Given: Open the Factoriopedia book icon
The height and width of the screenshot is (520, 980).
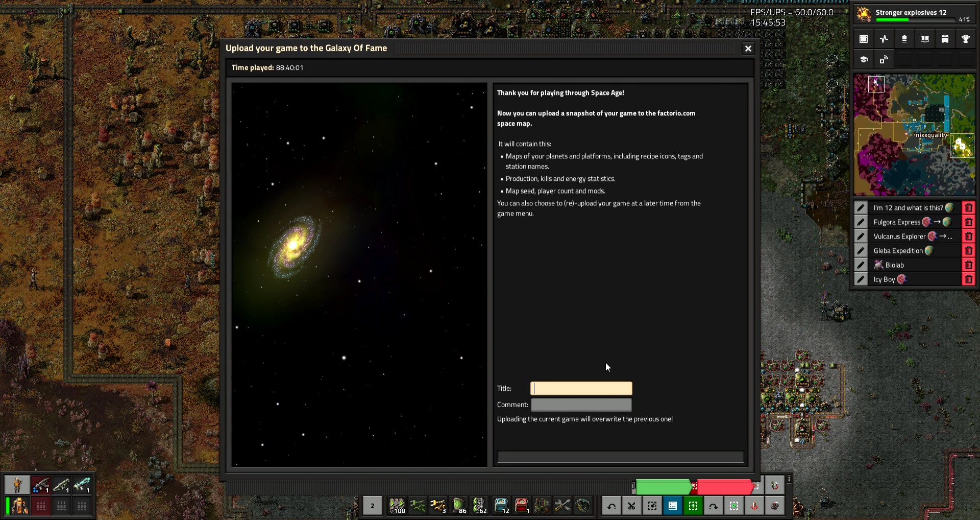Looking at the screenshot, I should tap(925, 39).
